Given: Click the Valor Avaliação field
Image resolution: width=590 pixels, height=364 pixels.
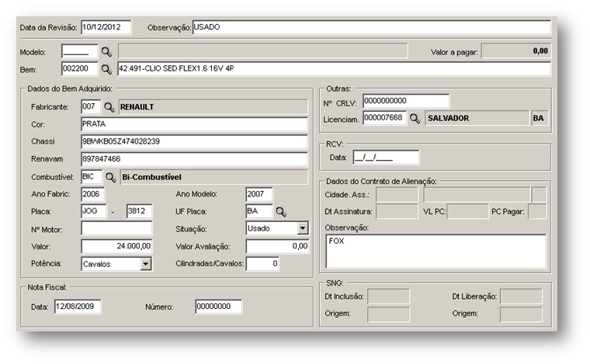Looking at the screenshot, I should pos(278,246).
